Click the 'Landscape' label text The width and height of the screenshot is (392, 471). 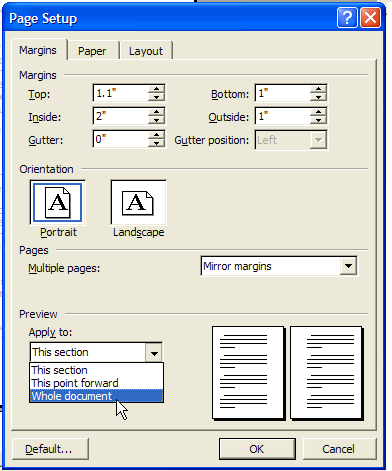pos(139,232)
